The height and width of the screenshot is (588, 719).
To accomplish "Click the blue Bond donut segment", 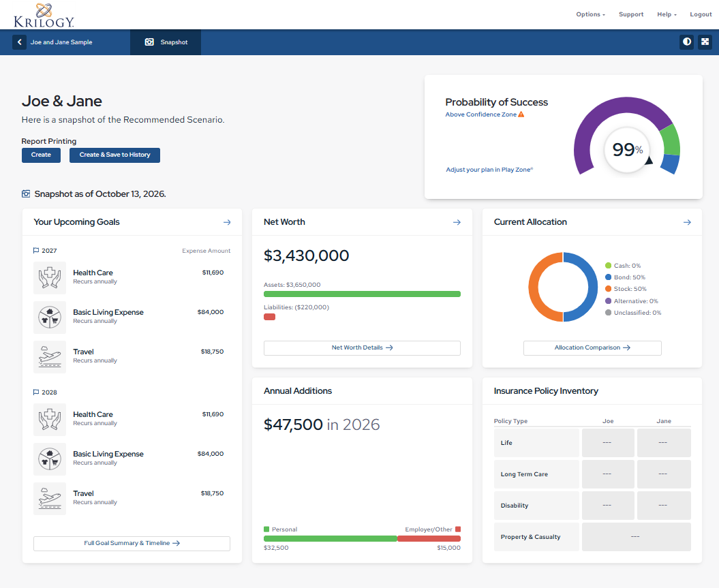I will pos(593,287).
